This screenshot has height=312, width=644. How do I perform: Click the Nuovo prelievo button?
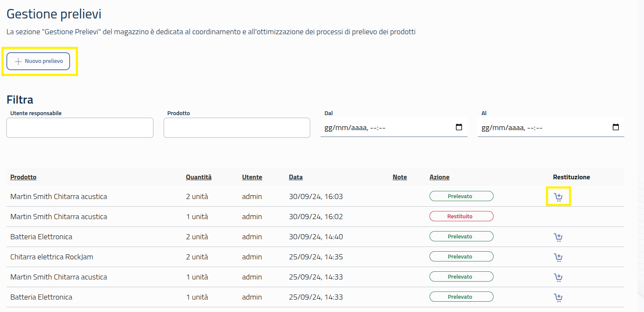click(38, 61)
